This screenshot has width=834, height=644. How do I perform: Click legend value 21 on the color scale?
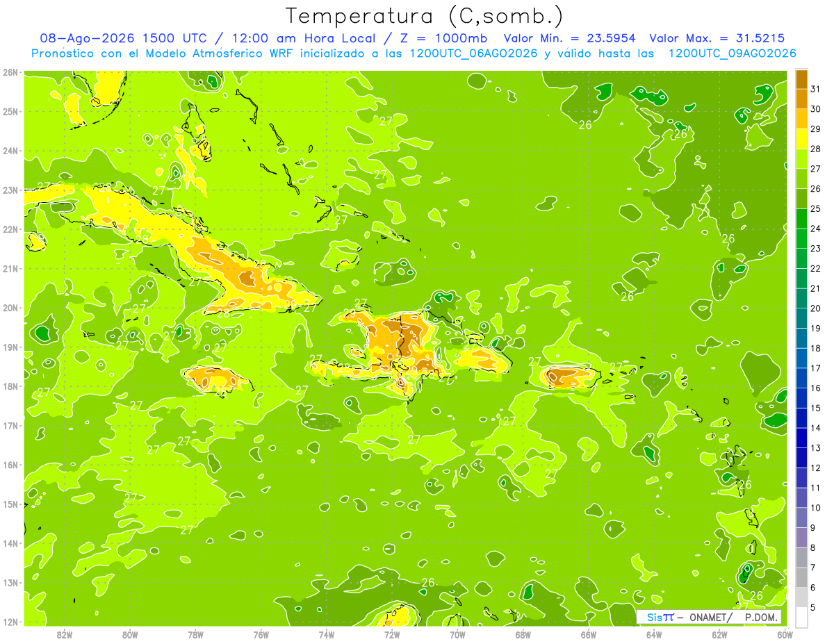tap(815, 288)
